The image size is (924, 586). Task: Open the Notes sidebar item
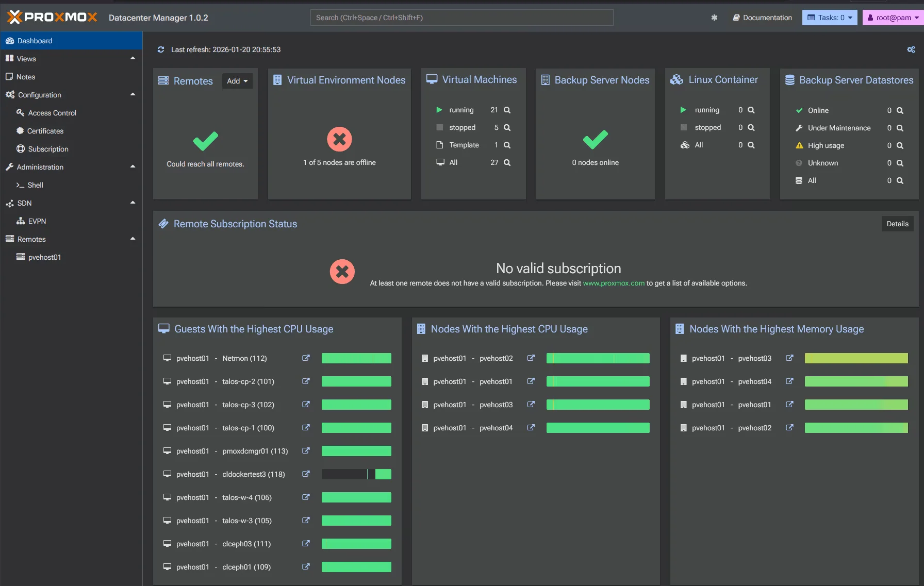tap(26, 77)
